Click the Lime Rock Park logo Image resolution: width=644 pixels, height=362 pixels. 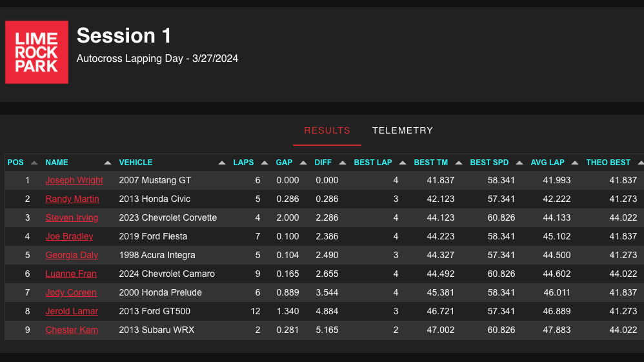click(x=37, y=52)
